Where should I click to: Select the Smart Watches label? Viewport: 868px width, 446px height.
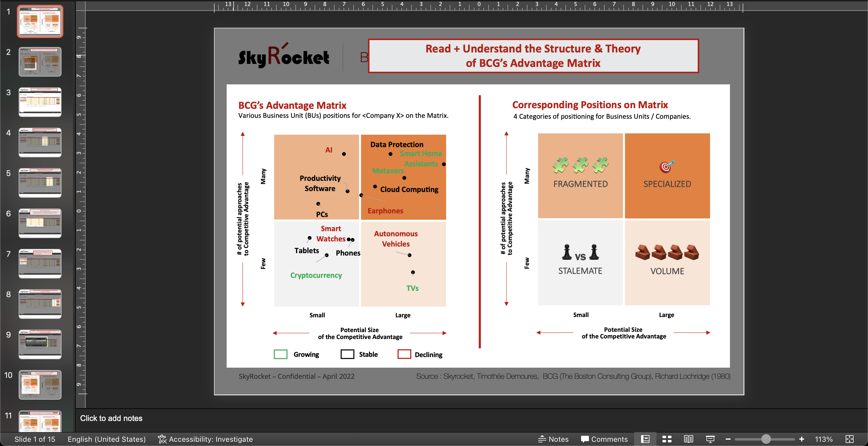click(x=331, y=234)
